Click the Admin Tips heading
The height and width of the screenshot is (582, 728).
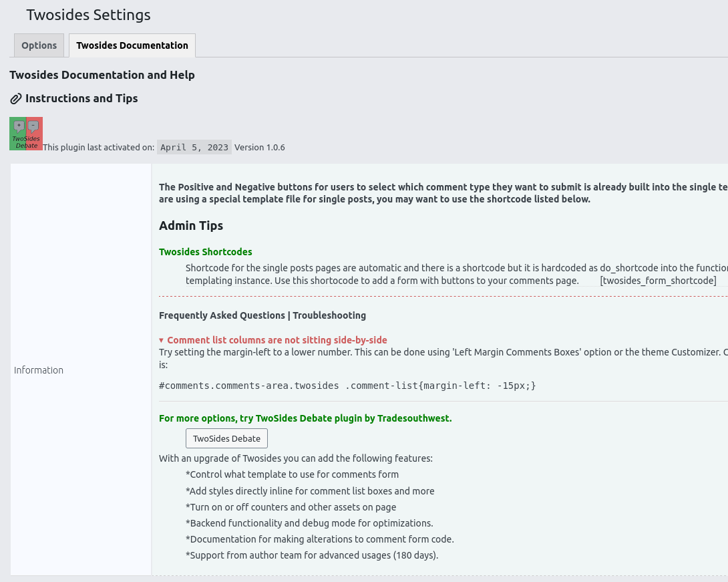191,226
